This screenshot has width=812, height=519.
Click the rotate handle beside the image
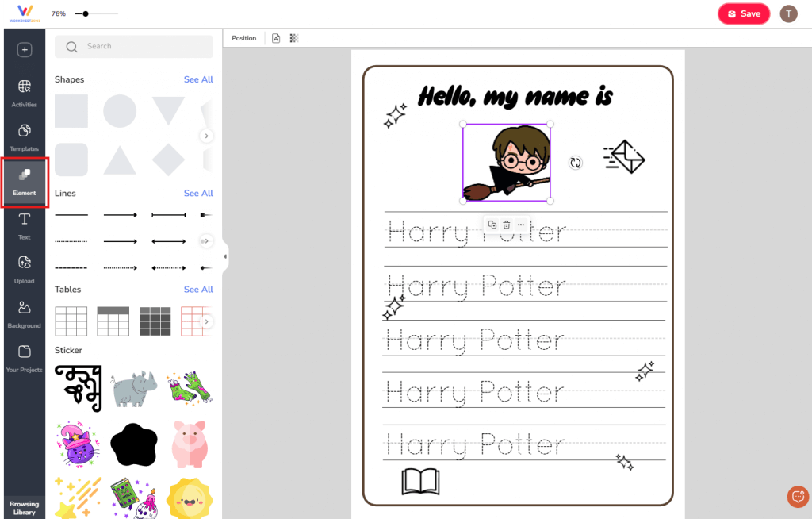(x=576, y=163)
